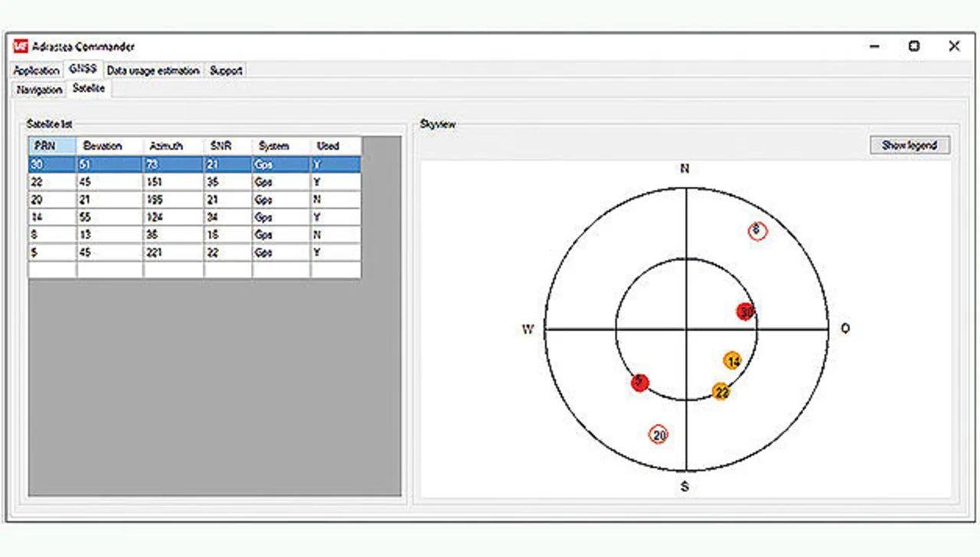
Task: Select orange satellite 22 marker
Action: coord(720,393)
